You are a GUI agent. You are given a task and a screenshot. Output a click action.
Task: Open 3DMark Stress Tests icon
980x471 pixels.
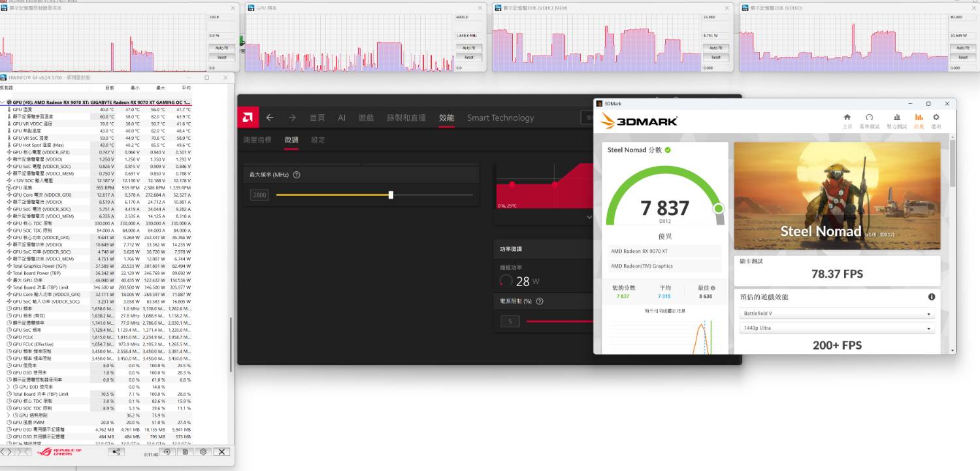[x=897, y=118]
